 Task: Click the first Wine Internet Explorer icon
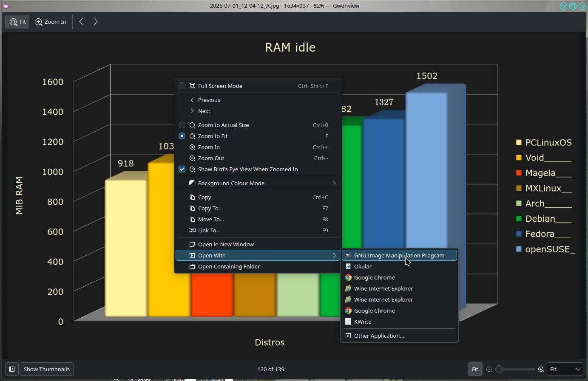tap(348, 288)
